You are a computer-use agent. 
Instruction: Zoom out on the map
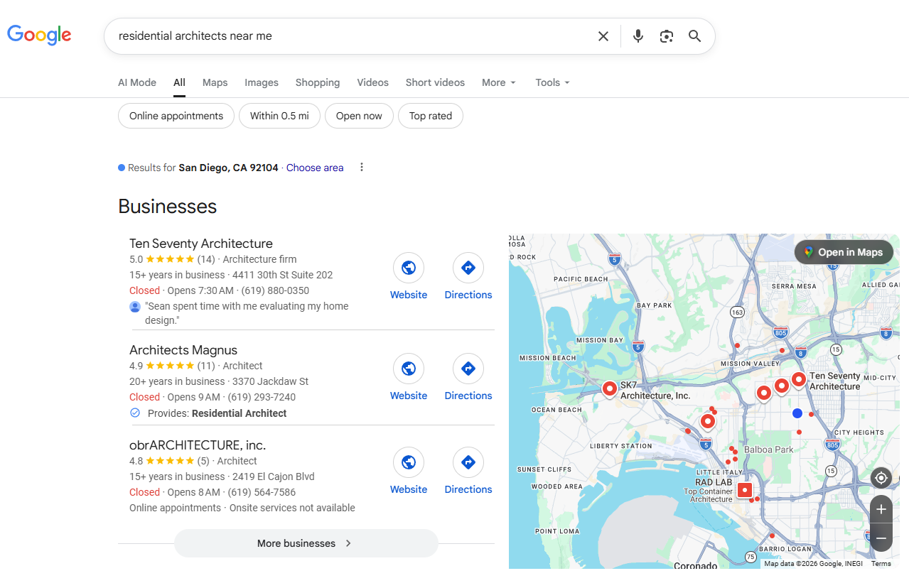tap(881, 538)
